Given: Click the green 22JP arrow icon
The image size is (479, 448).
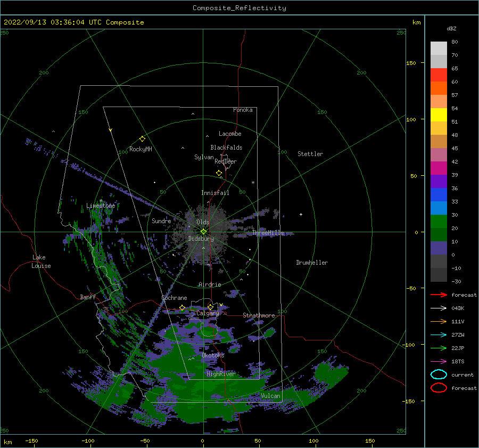Looking at the screenshot, I should (439, 348).
